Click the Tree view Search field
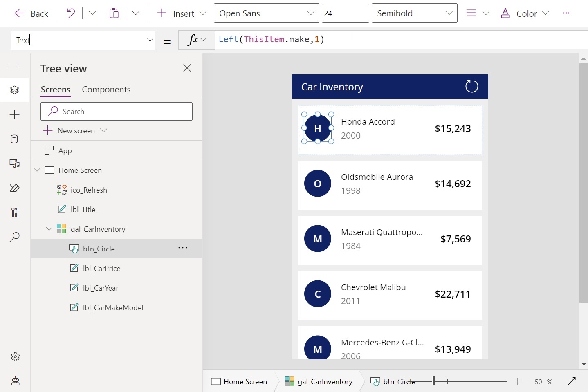This screenshot has height=392, width=588. (x=117, y=112)
